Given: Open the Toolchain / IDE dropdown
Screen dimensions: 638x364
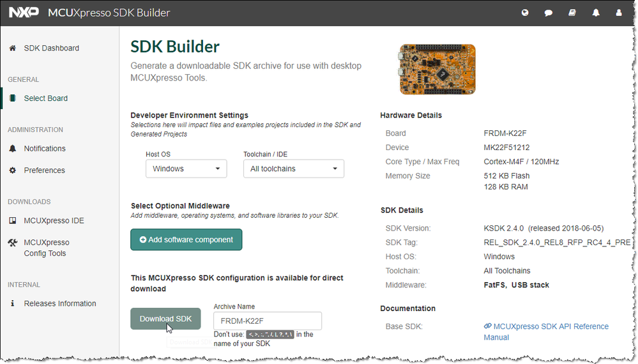Looking at the screenshot, I should point(294,169).
